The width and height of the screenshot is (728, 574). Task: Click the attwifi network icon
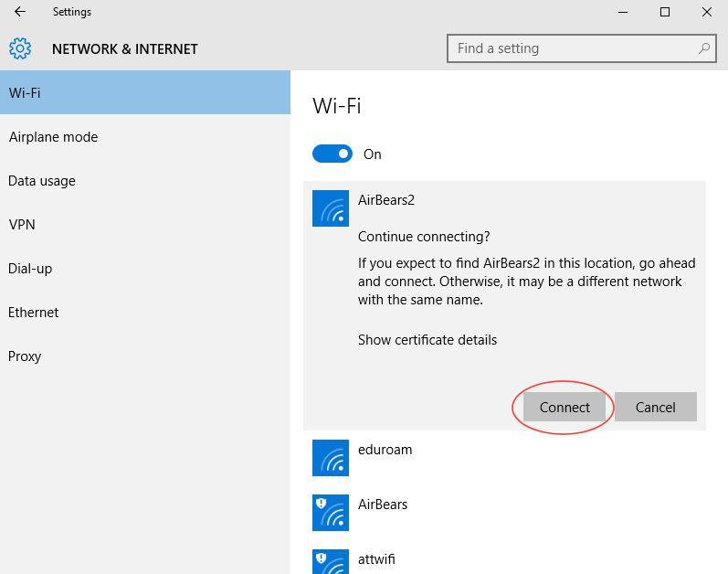click(331, 561)
